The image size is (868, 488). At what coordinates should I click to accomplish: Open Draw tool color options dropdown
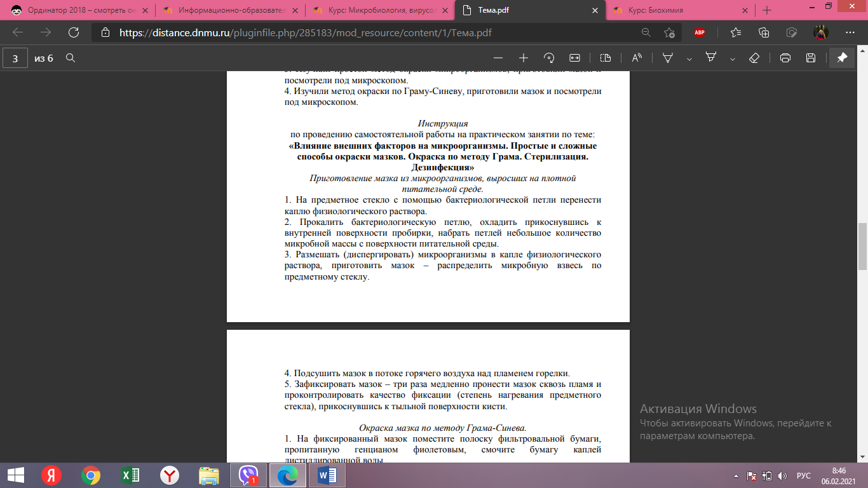tap(689, 58)
